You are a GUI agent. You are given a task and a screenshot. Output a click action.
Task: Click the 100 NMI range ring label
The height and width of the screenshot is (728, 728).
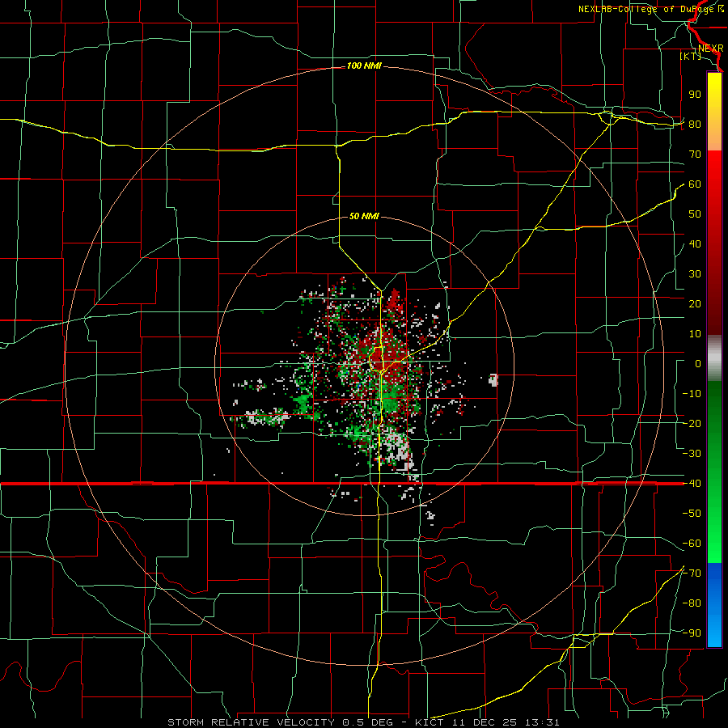[364, 66]
